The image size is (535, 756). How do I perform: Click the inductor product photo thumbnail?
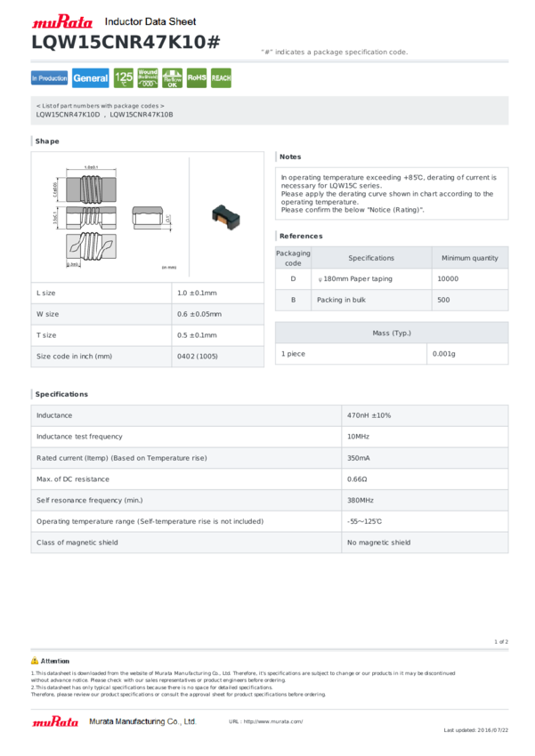[x=226, y=216]
